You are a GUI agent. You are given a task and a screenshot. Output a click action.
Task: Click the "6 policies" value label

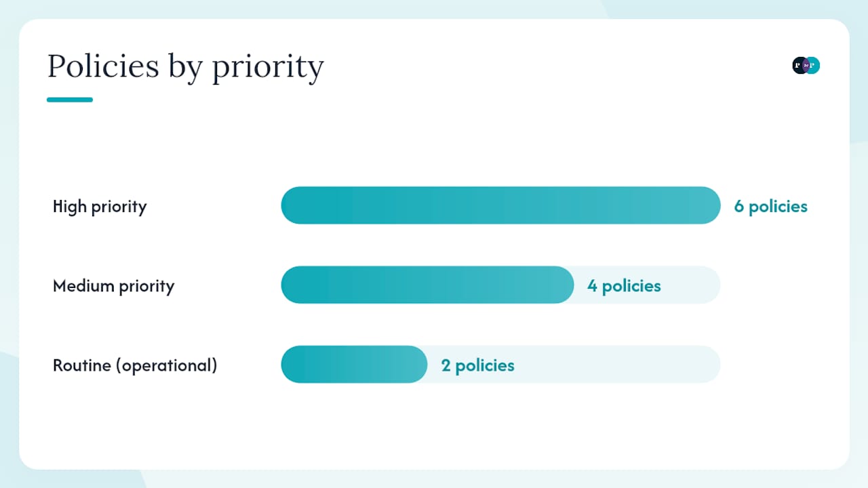click(771, 206)
